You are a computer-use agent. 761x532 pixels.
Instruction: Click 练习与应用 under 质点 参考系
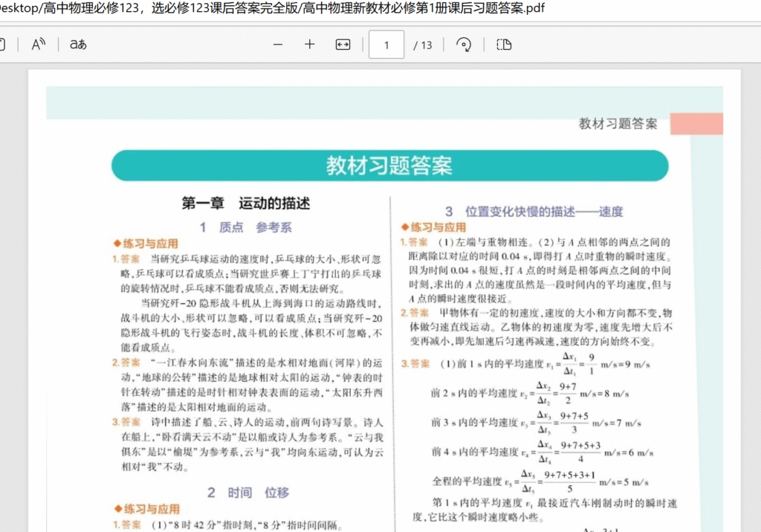[x=146, y=244]
